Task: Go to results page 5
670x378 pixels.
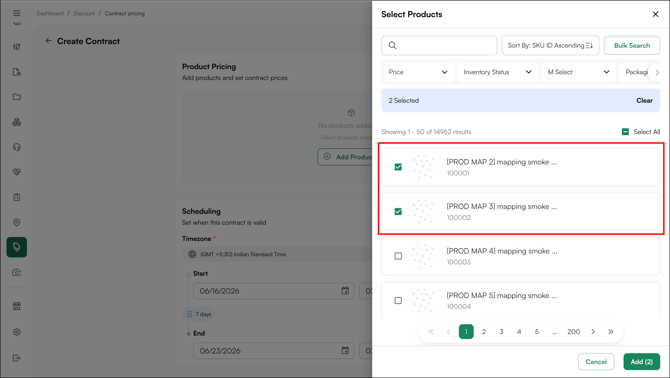Action: click(537, 331)
